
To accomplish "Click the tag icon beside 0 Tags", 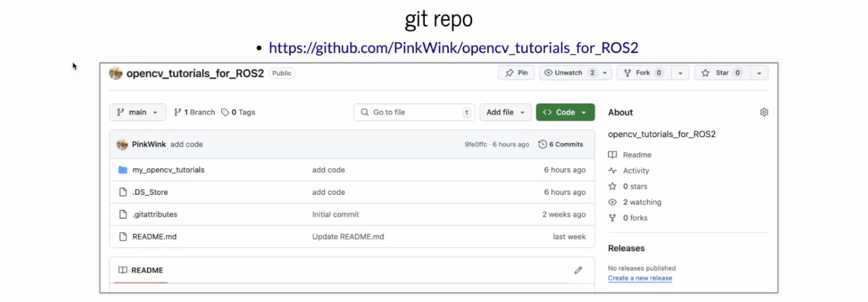I will [225, 112].
